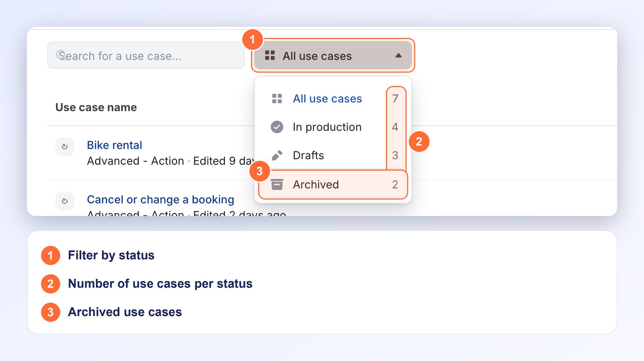Click grid icon in filter dropdown button
The width and height of the screenshot is (644, 361).
(x=270, y=55)
